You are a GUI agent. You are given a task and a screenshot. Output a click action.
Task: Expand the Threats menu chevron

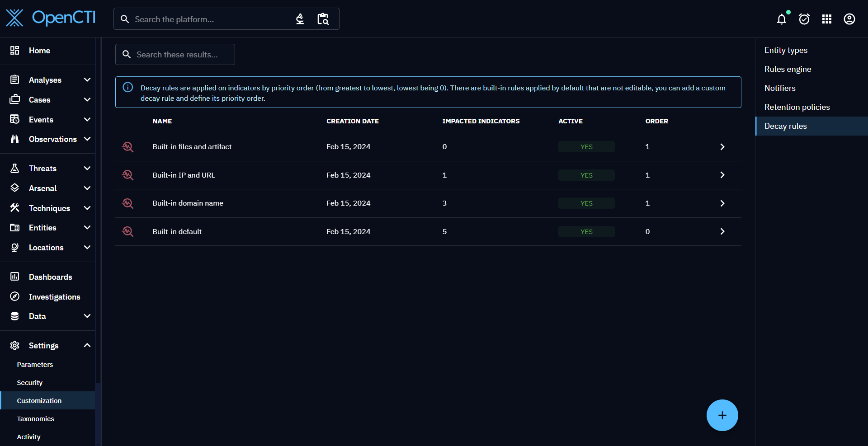pyautogui.click(x=87, y=169)
